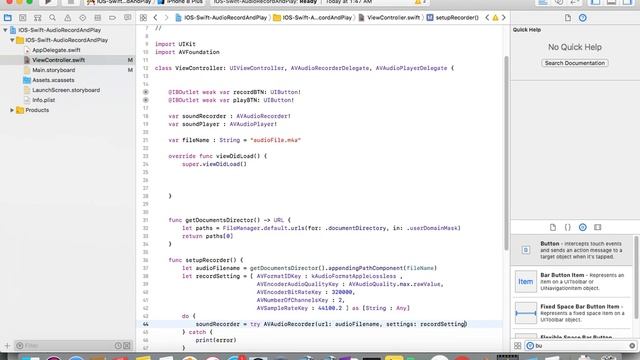Open Info.plist

[x=43, y=100]
